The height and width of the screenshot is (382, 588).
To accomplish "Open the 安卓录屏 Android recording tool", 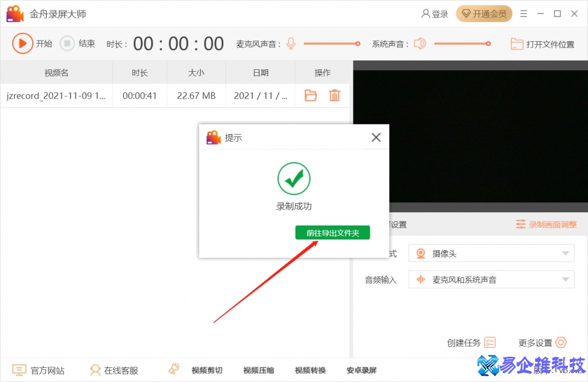I will (x=361, y=370).
